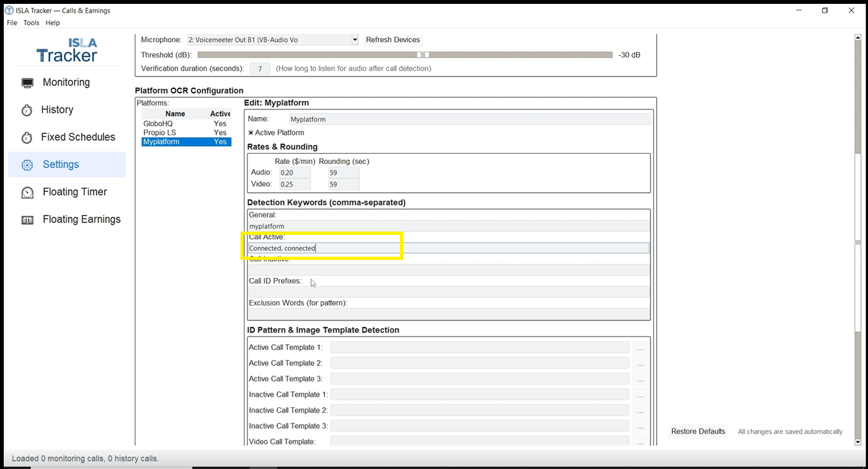Click the Settings gear icon
Screen dimensions: 868x469
[x=27, y=165]
